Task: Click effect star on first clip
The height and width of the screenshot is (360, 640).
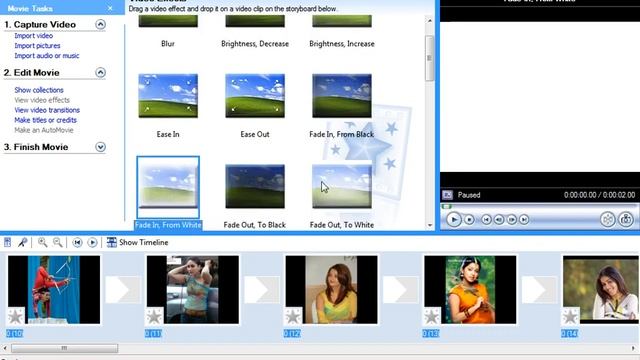Action: (x=16, y=316)
